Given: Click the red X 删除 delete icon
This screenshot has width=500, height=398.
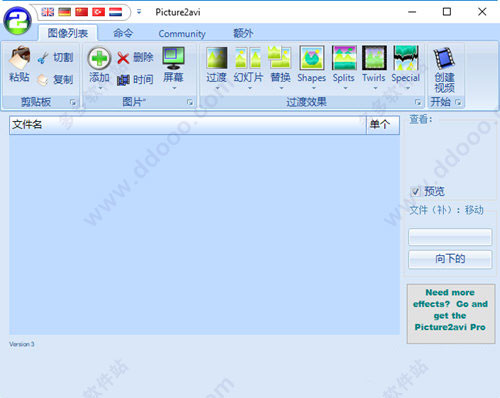Looking at the screenshot, I should tap(123, 58).
